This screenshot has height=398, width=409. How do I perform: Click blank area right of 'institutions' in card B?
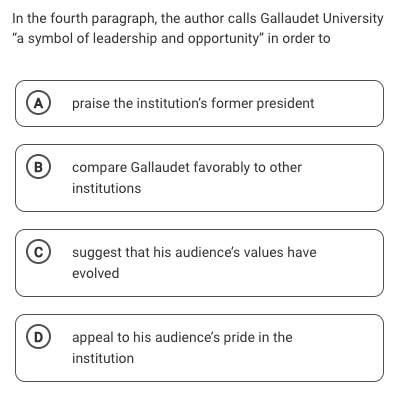[260, 188]
